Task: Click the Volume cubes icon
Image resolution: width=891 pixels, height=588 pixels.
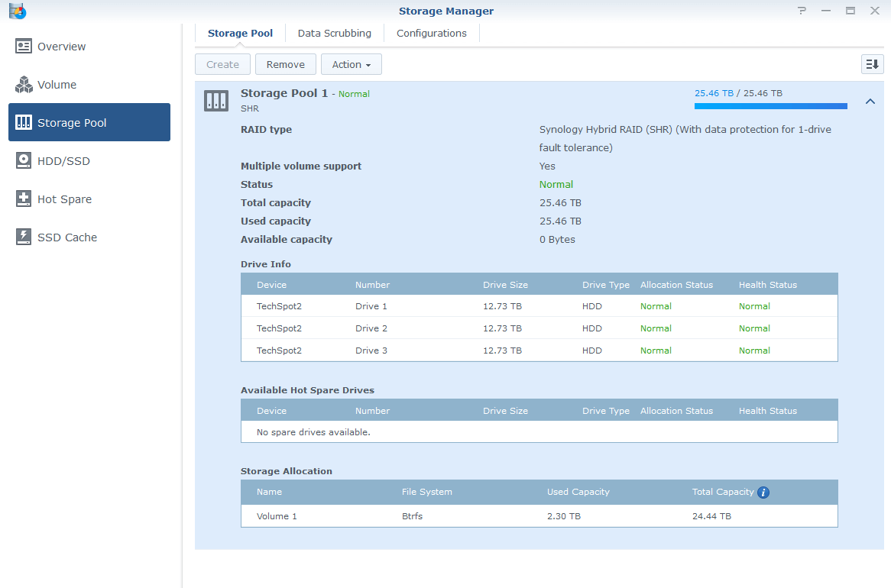Action: pyautogui.click(x=24, y=85)
